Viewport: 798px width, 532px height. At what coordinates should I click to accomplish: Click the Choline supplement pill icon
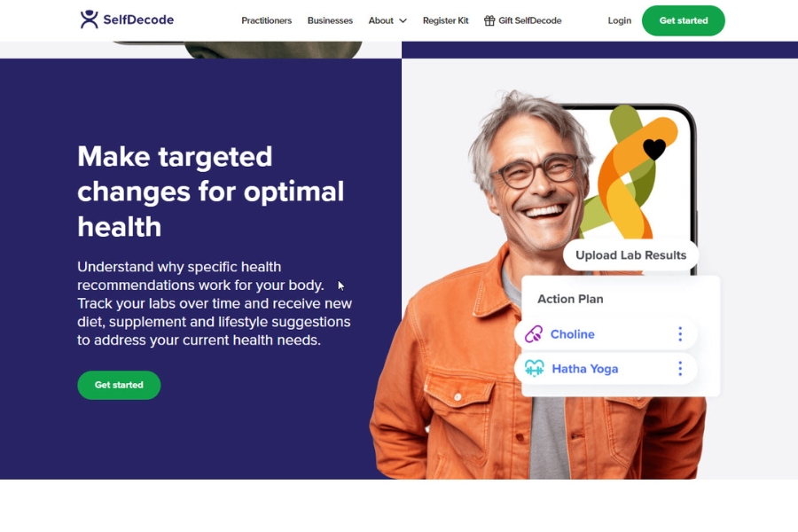(534, 334)
